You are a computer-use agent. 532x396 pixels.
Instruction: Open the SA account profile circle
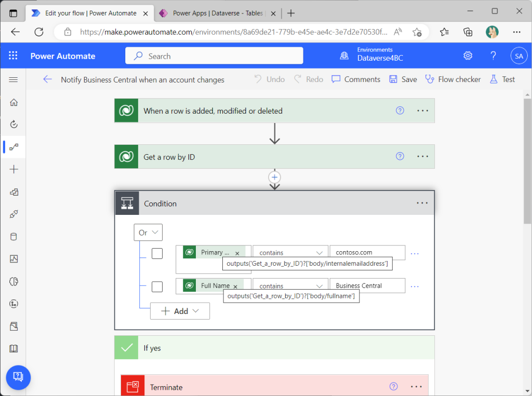[x=519, y=56]
